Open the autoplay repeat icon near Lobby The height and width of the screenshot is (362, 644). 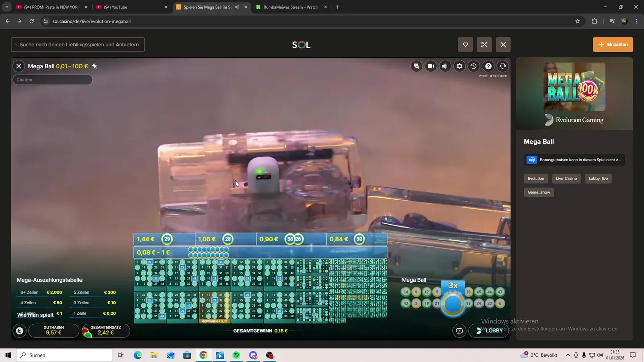click(x=459, y=331)
